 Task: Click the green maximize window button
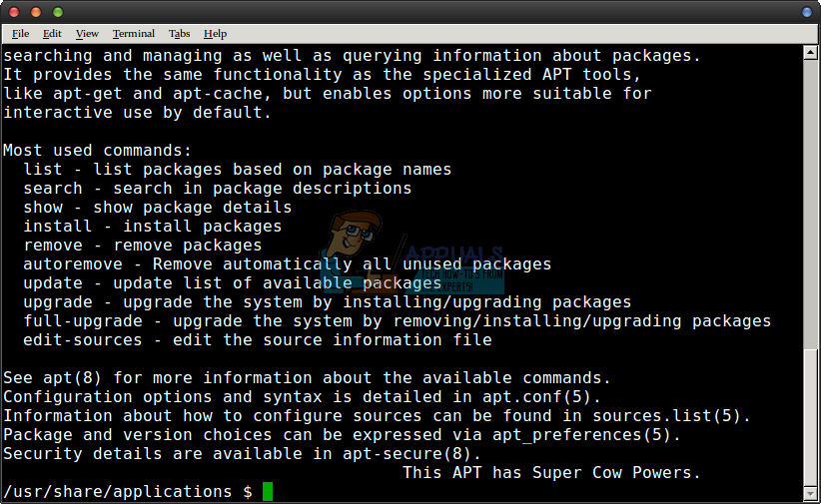[x=57, y=12]
